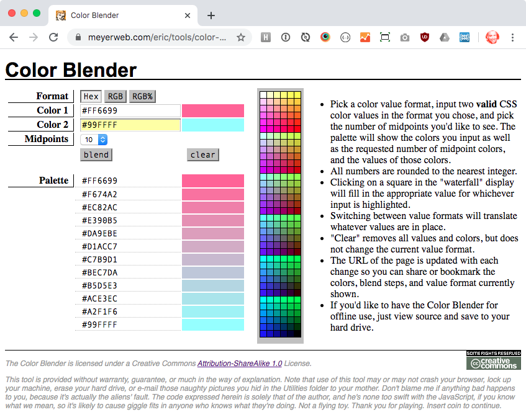Switch format to RGB%
Image resolution: width=526 pixels, height=420 pixels.
(142, 97)
